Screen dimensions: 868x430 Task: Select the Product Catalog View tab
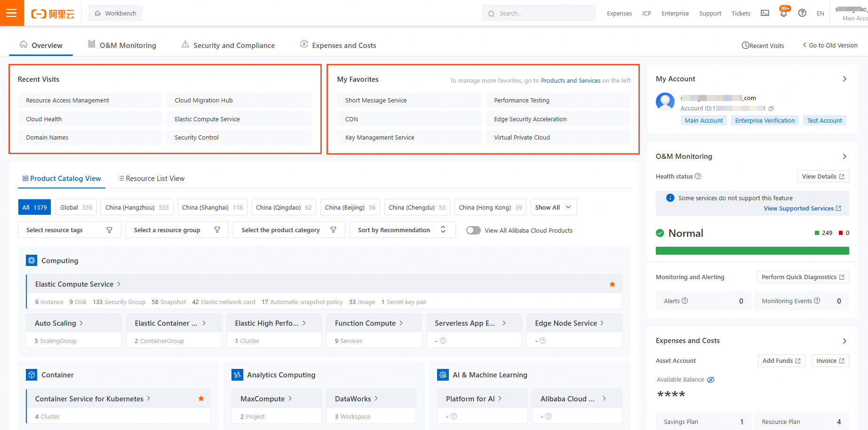pos(62,179)
